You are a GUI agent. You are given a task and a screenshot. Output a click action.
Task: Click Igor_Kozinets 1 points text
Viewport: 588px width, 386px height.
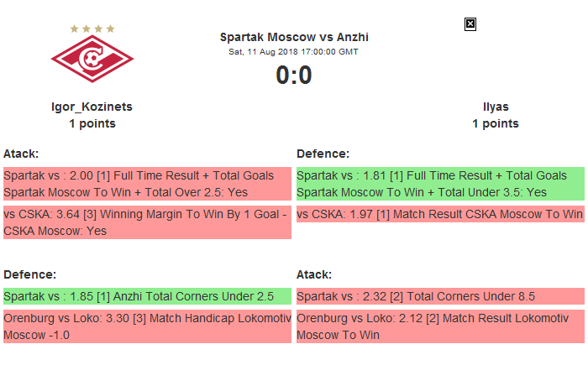click(x=92, y=123)
